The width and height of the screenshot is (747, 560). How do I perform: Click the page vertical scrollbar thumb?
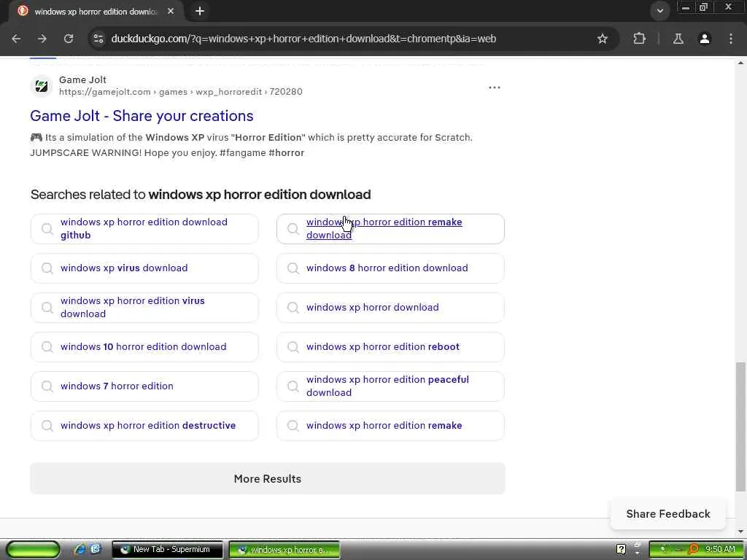coord(740,426)
